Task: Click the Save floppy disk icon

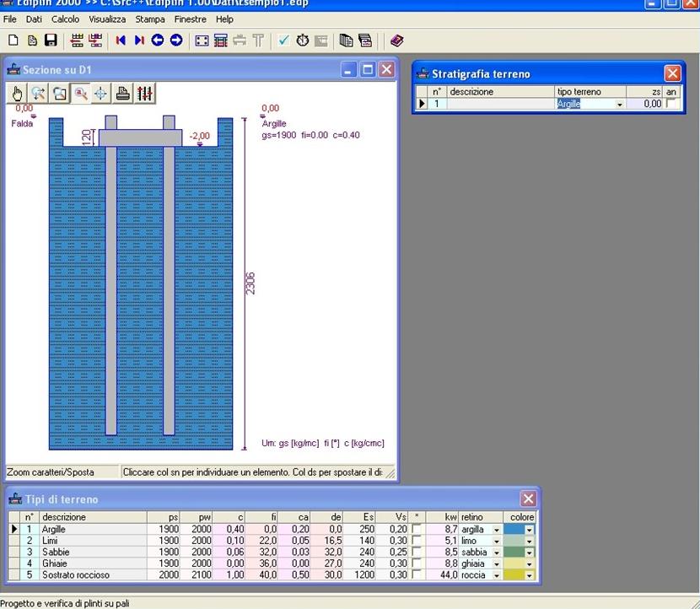Action: click(x=51, y=40)
